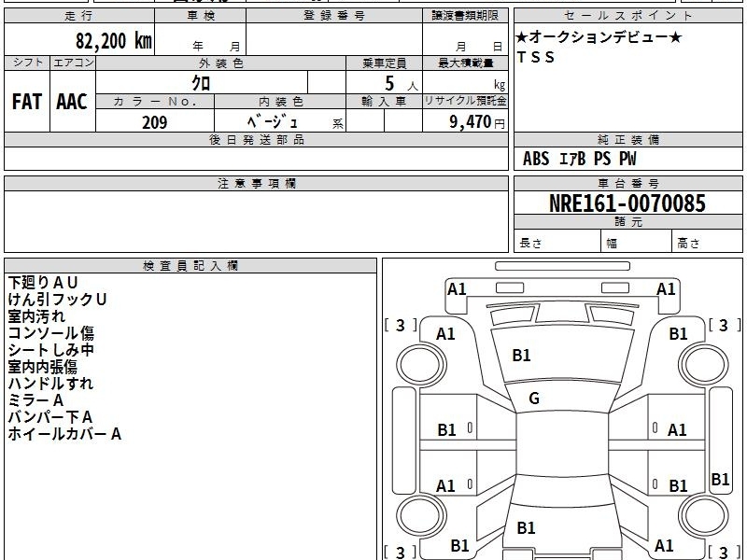Select the コンソール傷 note line
The image size is (747, 560).
[51, 333]
